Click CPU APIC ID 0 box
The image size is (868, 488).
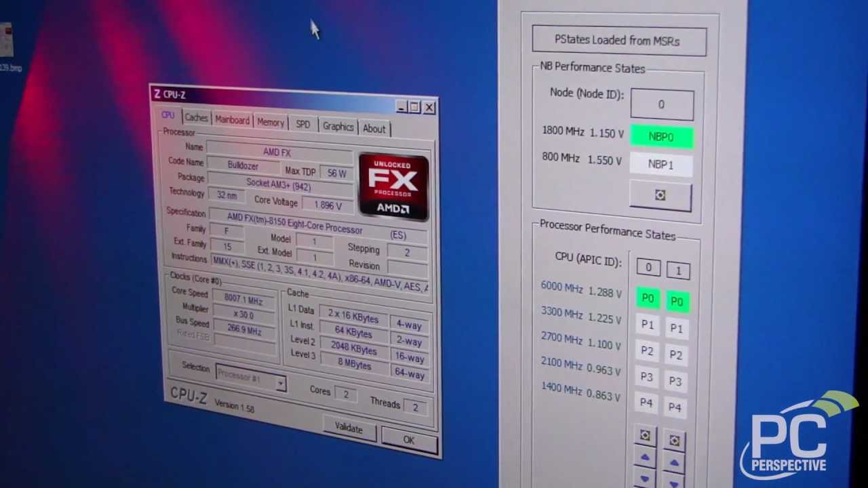[648, 268]
